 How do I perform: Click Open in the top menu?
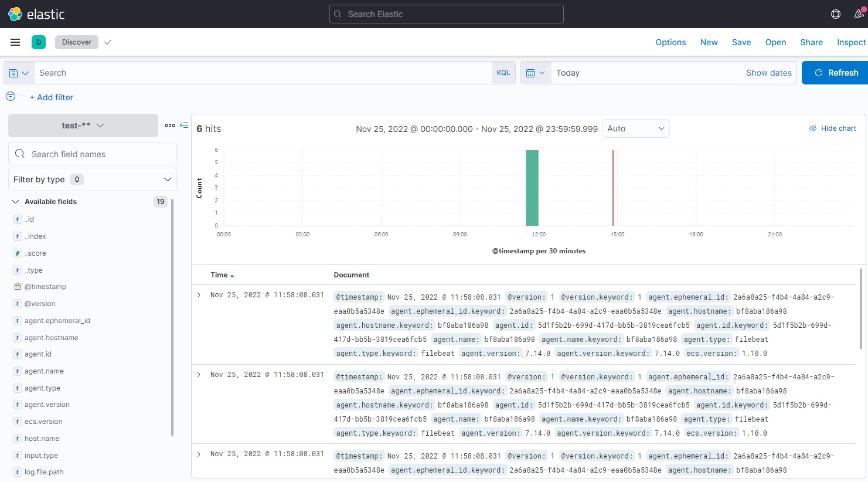point(775,42)
